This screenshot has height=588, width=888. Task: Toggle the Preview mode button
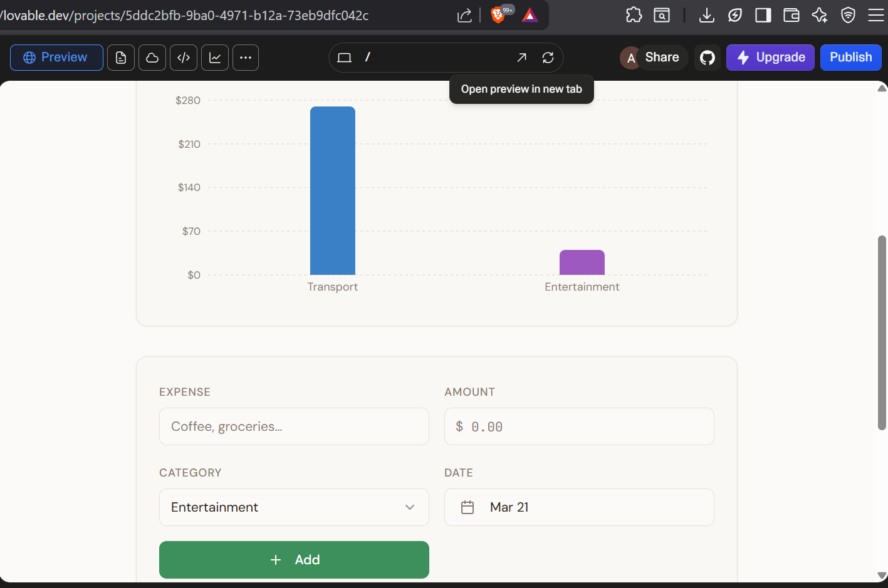56,57
